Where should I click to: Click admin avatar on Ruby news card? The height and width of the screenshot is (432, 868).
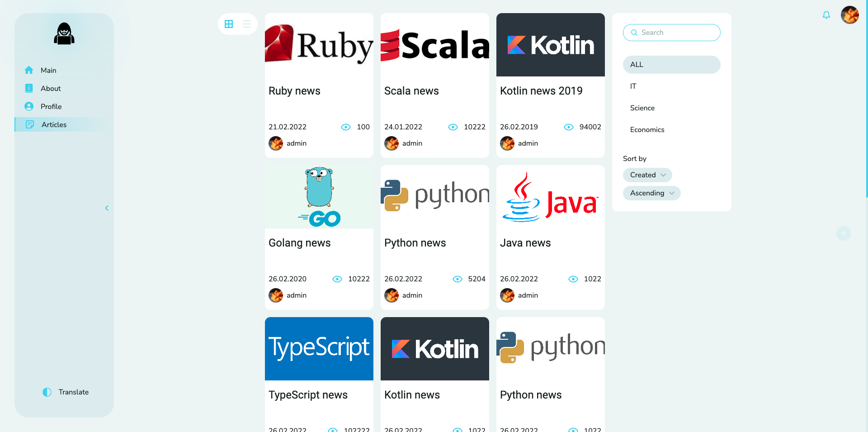pos(276,143)
